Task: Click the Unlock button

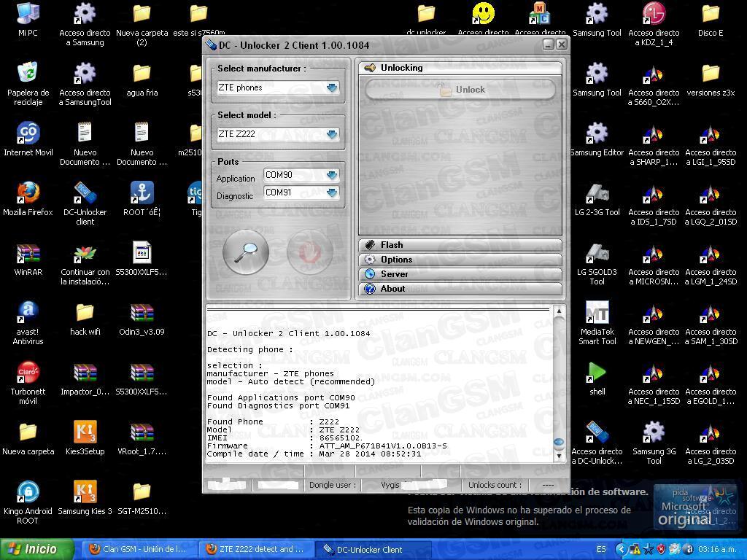Action: coord(460,90)
